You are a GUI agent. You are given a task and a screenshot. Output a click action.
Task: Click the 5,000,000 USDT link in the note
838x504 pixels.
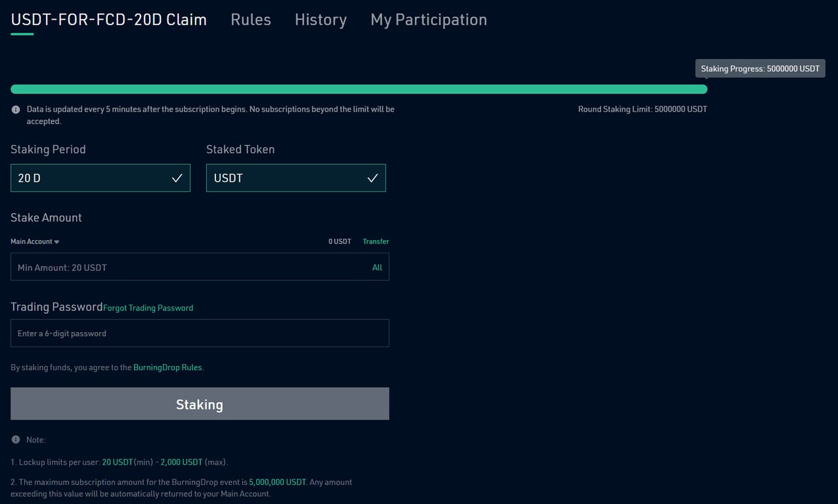point(276,482)
